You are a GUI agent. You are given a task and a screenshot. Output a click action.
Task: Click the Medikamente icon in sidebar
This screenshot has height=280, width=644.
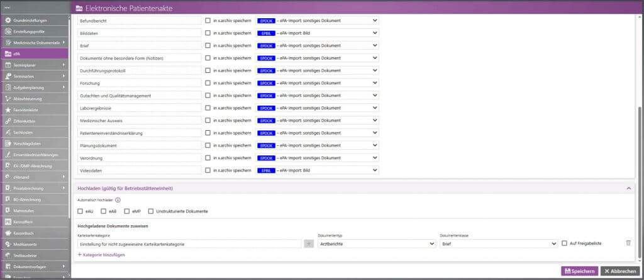coord(8,244)
